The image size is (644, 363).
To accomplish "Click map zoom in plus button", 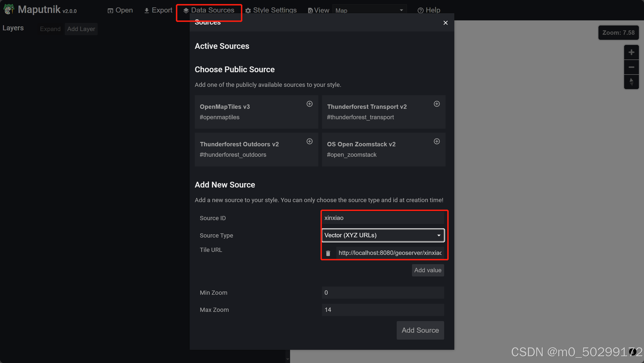I will coord(631,52).
